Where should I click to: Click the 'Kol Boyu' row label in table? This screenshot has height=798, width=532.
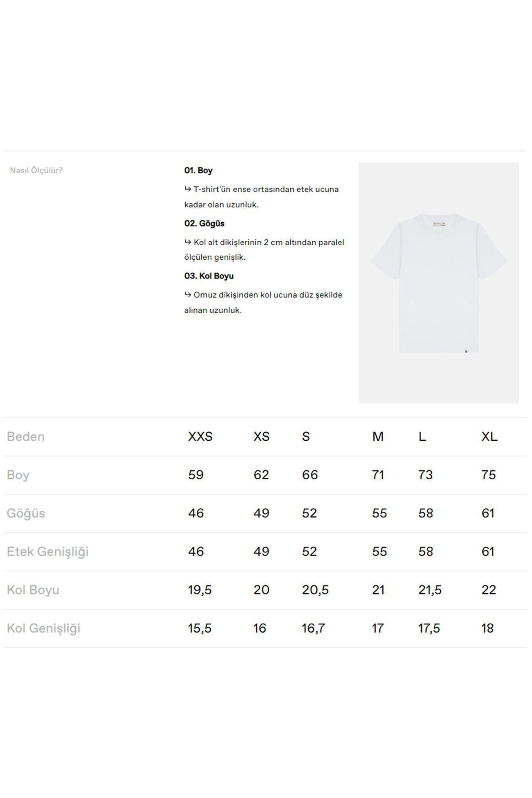[x=33, y=590]
